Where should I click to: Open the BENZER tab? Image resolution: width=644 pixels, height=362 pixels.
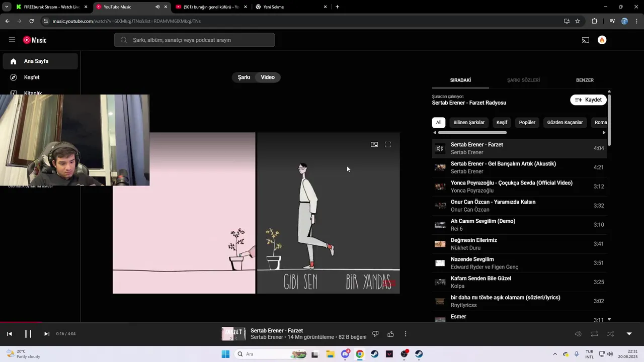(585, 80)
